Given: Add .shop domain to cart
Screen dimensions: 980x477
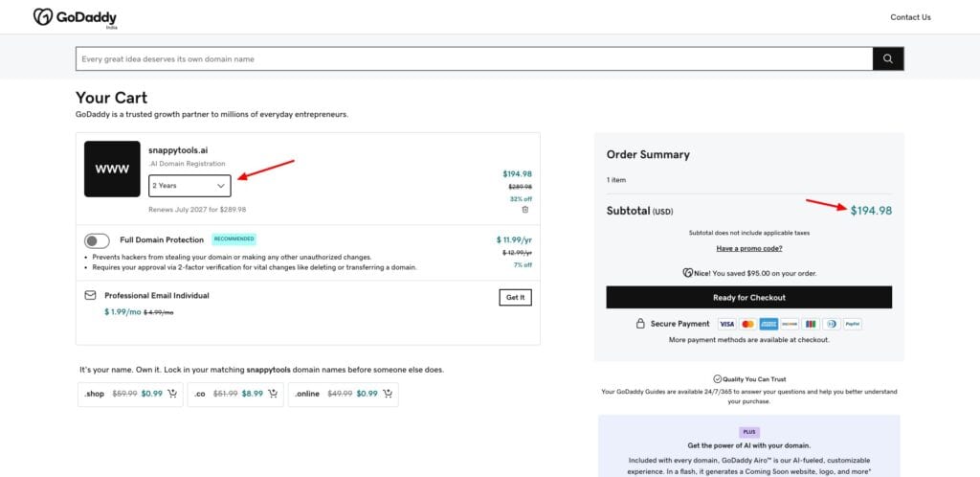Looking at the screenshot, I should [172, 394].
